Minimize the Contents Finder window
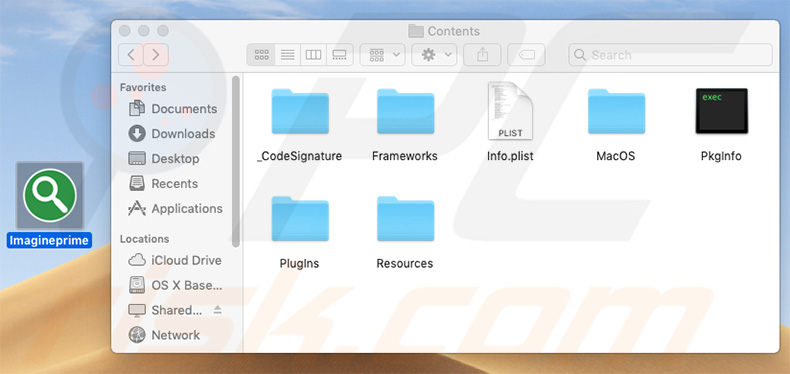This screenshot has width=790, height=374. click(144, 31)
